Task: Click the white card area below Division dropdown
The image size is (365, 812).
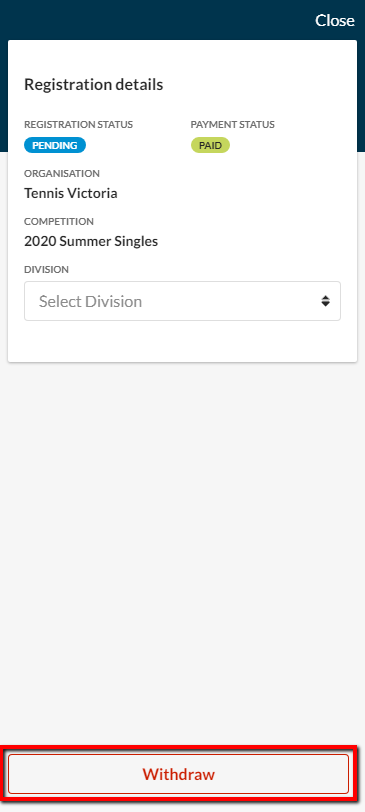Action: tap(182, 341)
